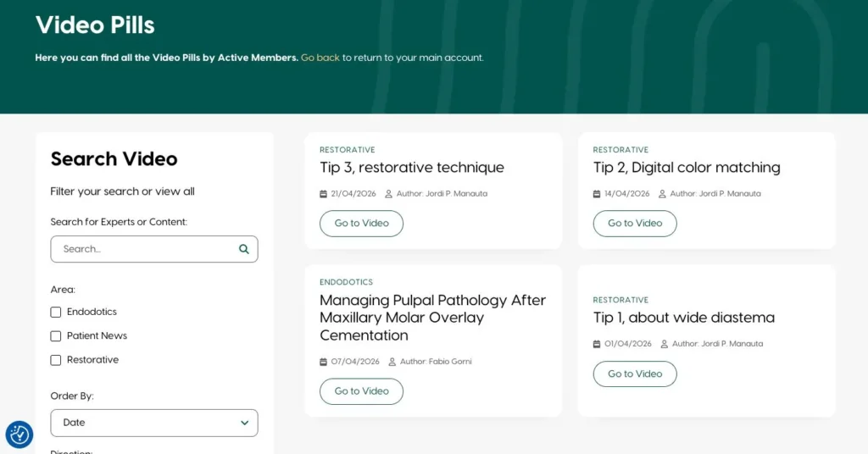Focus the Search for Experts input field
Image resolution: width=868 pixels, height=454 pixels.
144,249
